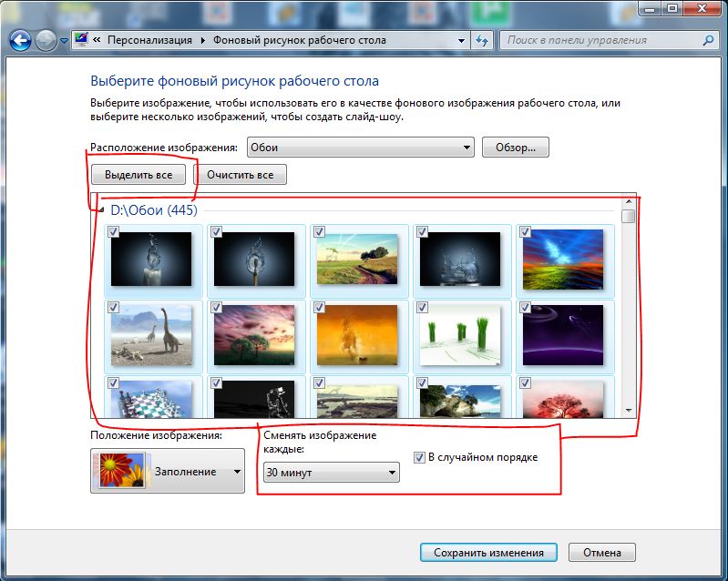Click the arrow after Персонализация breadcrumb

203,40
